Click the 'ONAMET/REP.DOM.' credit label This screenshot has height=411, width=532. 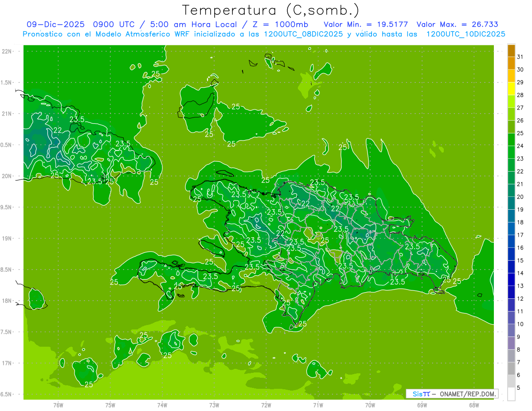[x=468, y=394]
